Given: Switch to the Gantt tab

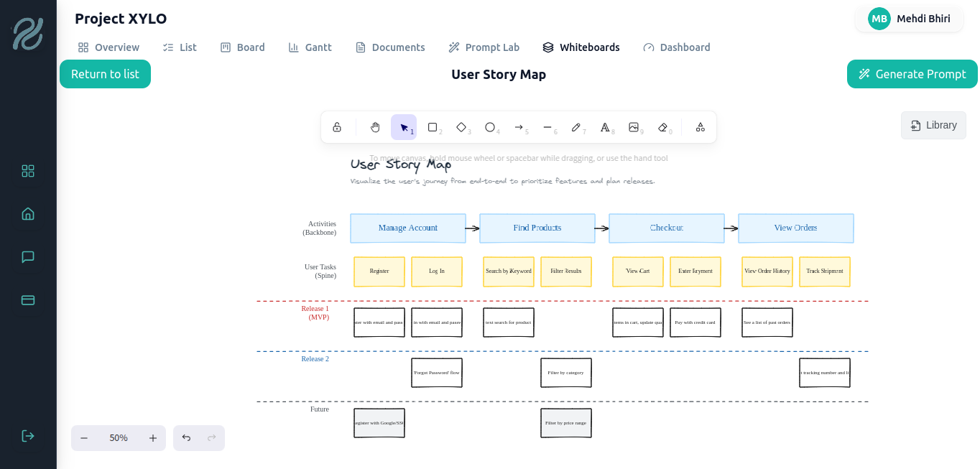Looking at the screenshot, I should (310, 47).
